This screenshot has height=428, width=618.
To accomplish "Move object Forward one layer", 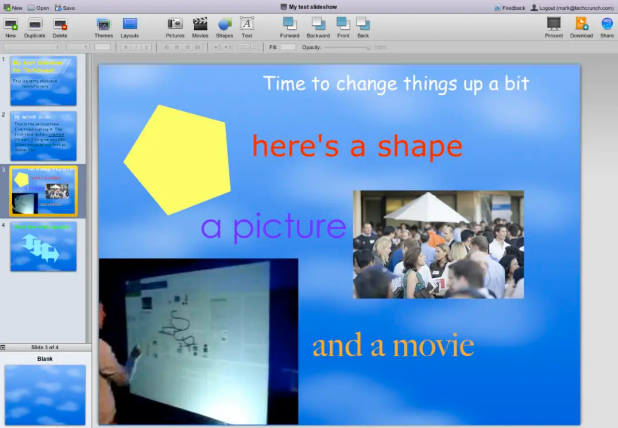I will pos(290,28).
